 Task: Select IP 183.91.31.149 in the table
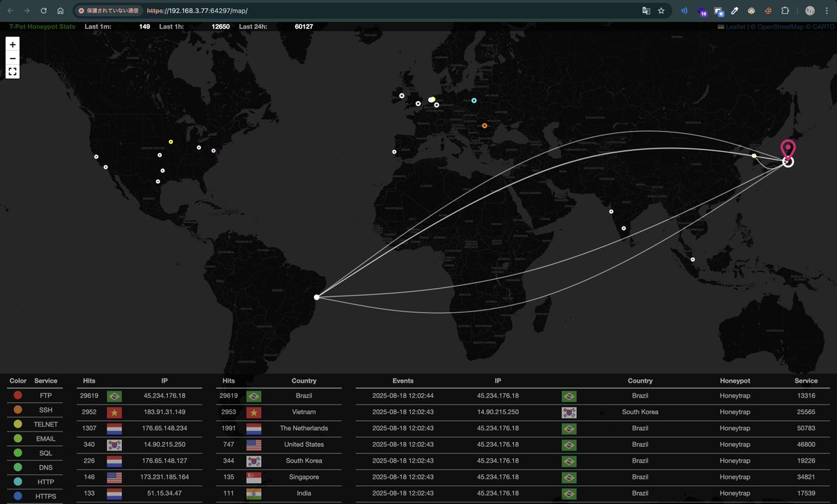165,412
